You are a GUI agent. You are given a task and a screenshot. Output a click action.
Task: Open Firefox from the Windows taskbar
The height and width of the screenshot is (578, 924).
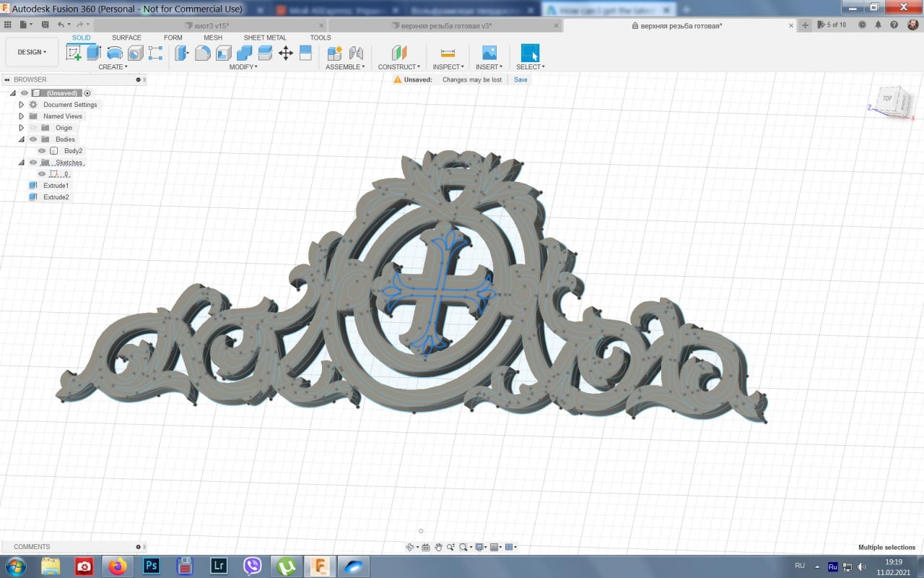click(117, 566)
